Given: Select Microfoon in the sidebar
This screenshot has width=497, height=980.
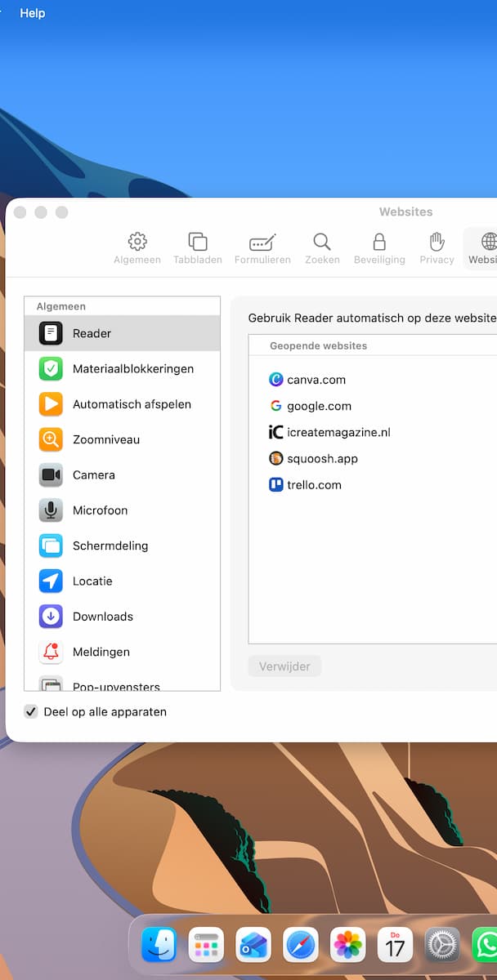Looking at the screenshot, I should [x=123, y=510].
